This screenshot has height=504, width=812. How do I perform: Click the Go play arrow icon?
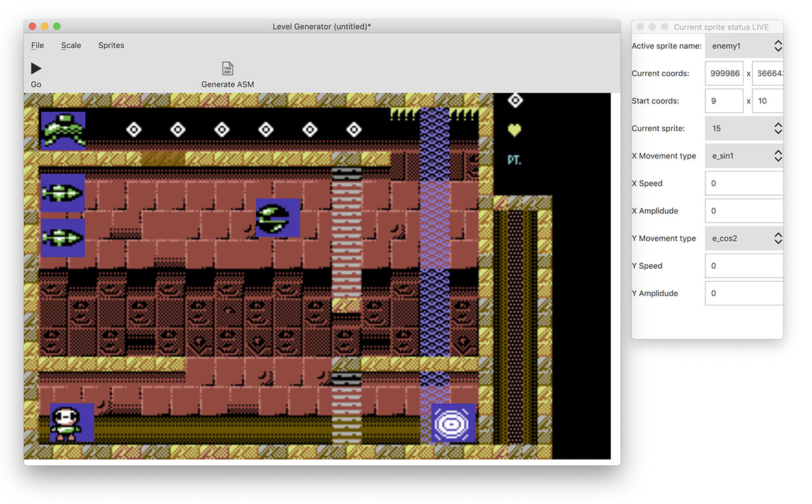coord(36,68)
